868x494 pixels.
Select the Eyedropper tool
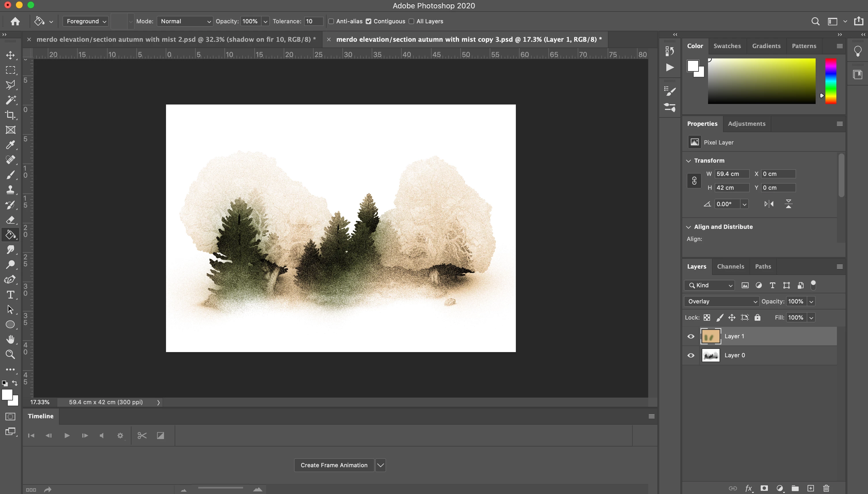(10, 145)
